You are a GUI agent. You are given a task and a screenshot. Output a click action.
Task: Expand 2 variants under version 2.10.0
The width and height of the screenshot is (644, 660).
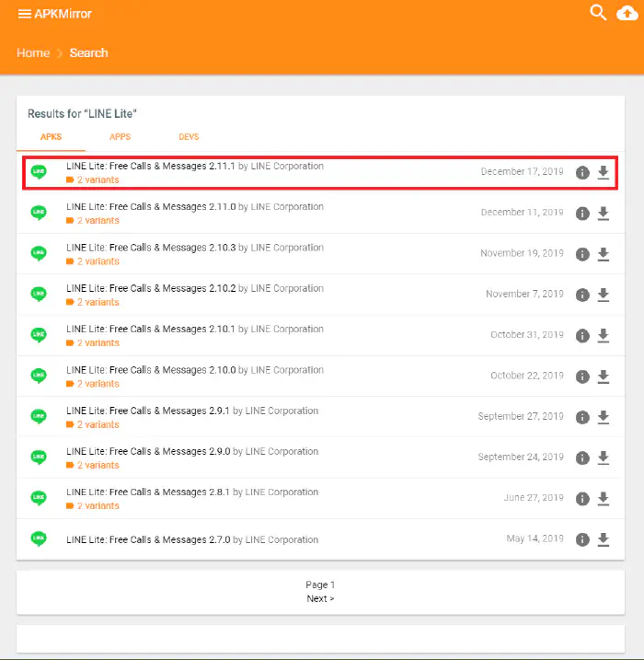click(93, 384)
